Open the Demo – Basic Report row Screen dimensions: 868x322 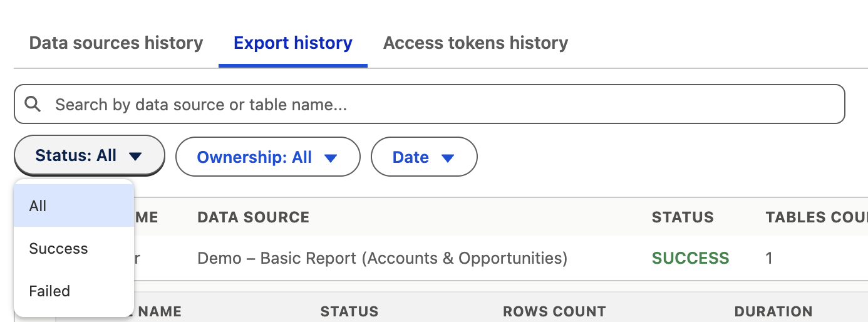point(382,258)
